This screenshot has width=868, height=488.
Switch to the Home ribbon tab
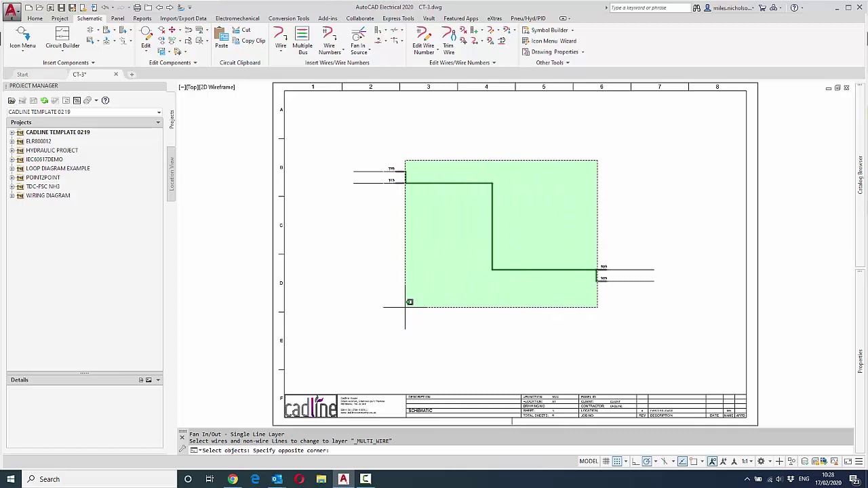coord(35,18)
